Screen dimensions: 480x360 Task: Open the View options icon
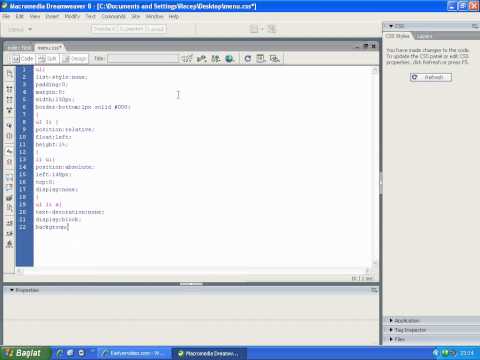pos(261,59)
